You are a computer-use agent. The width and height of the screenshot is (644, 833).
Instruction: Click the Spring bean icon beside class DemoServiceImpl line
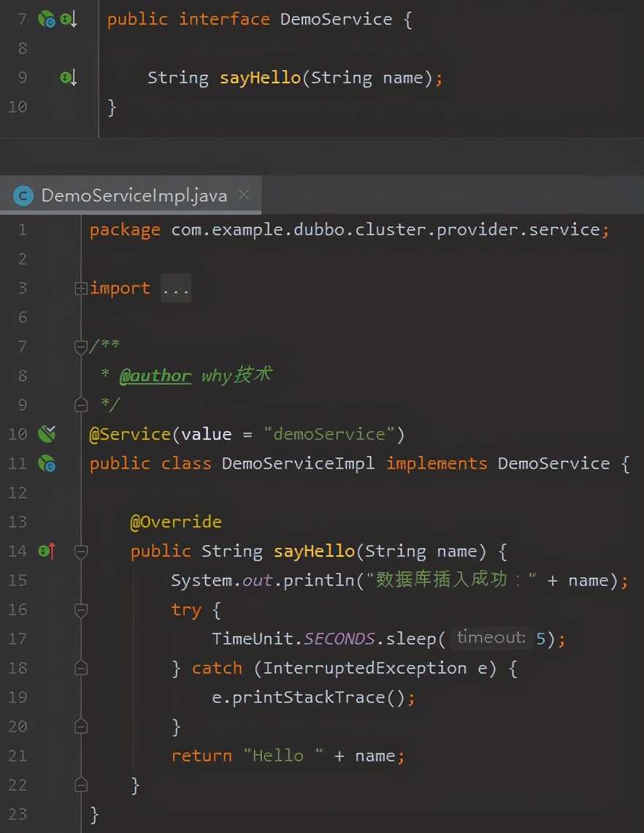[x=47, y=464]
